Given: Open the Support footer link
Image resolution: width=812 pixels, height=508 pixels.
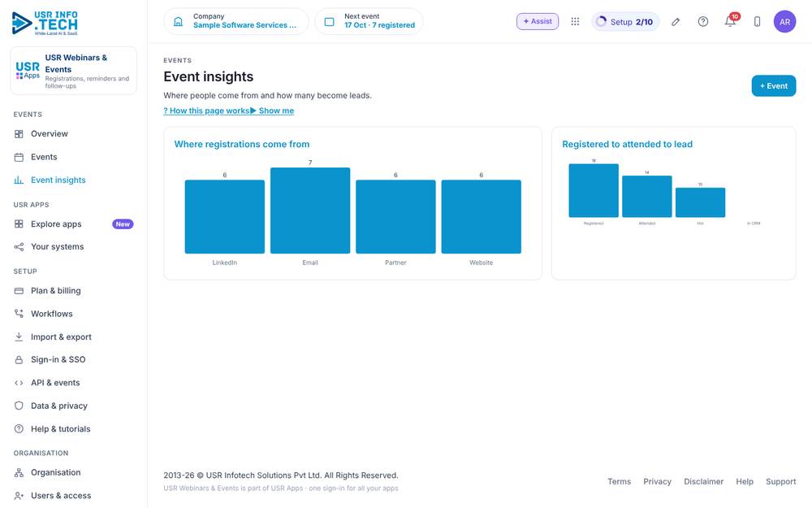Looking at the screenshot, I should (781, 481).
